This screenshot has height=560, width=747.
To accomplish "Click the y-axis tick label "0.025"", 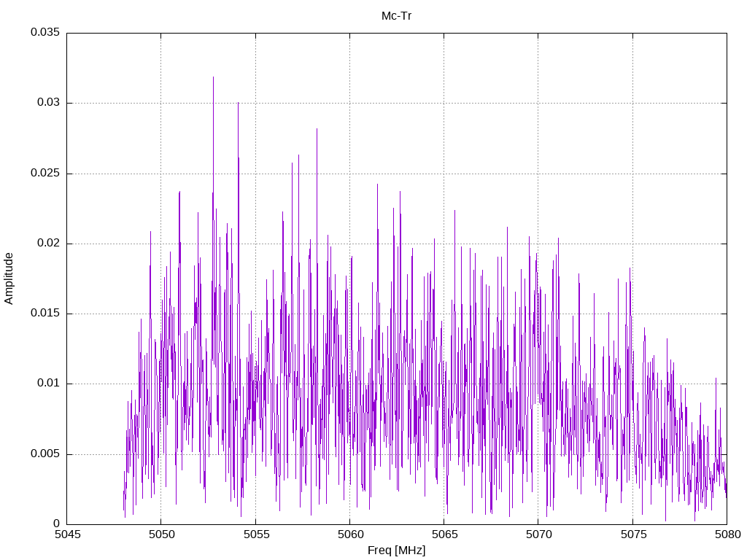I will [45, 173].
